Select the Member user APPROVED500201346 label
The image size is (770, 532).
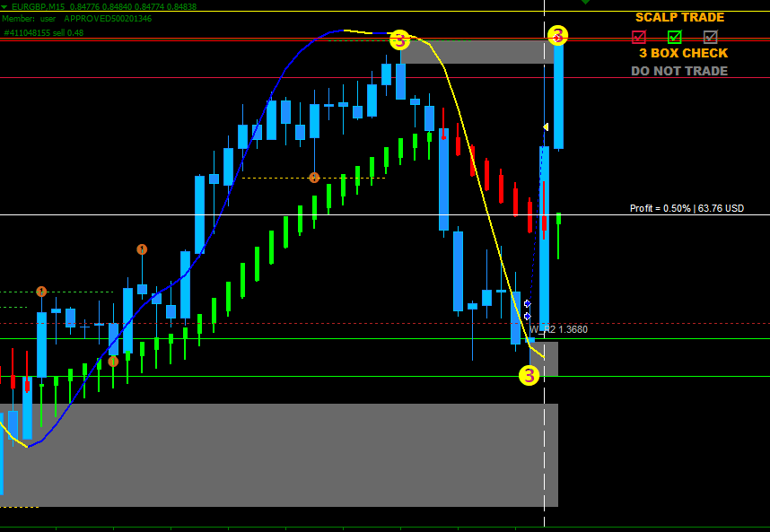tap(77, 19)
